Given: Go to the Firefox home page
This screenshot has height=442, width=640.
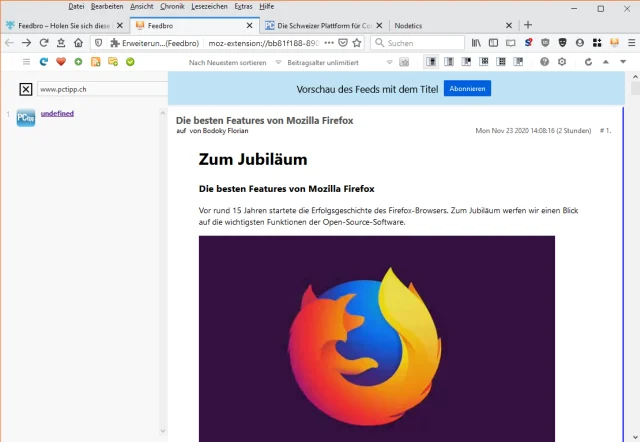Looking at the screenshot, I should pyautogui.click(x=78, y=43).
